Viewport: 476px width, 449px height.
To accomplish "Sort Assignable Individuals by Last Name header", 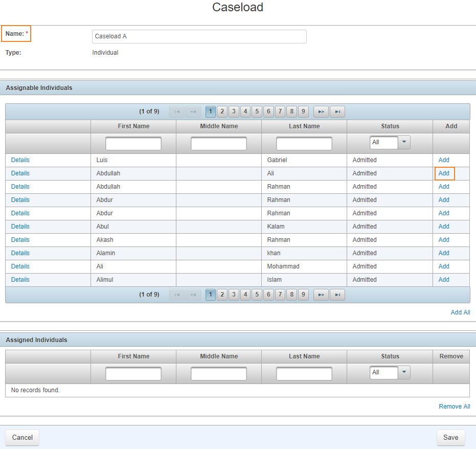I will 304,126.
